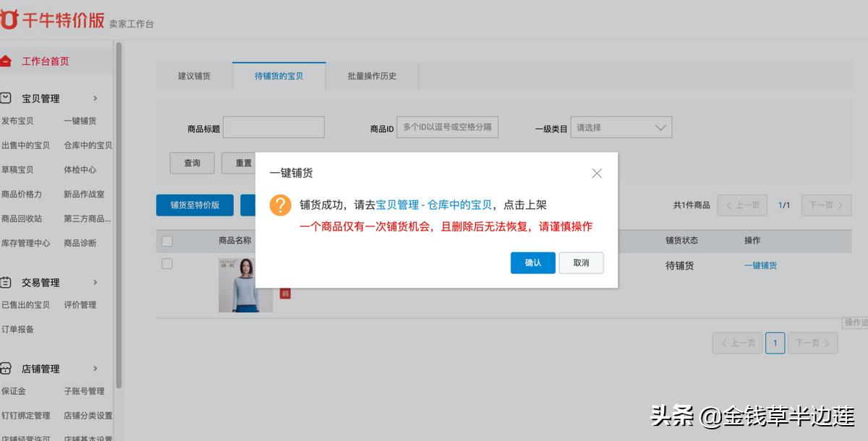Open the 一级类目 category dropdown
Screen dimensions: 868x441
coord(621,127)
